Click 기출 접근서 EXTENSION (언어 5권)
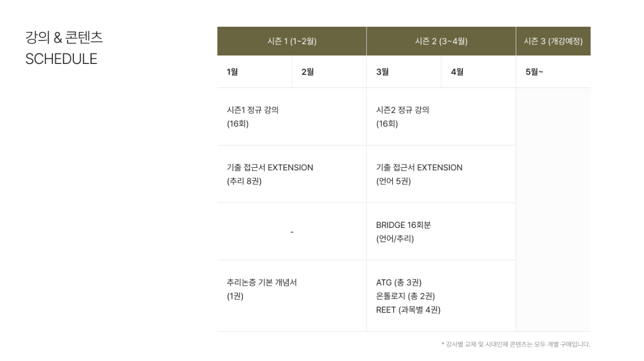The image size is (644, 361). [419, 174]
